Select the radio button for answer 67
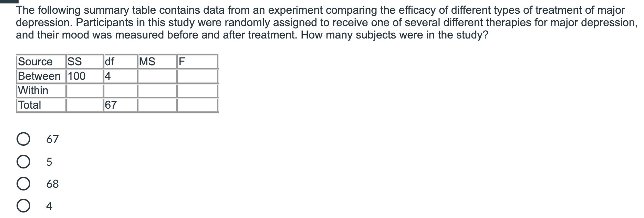 tap(23, 139)
